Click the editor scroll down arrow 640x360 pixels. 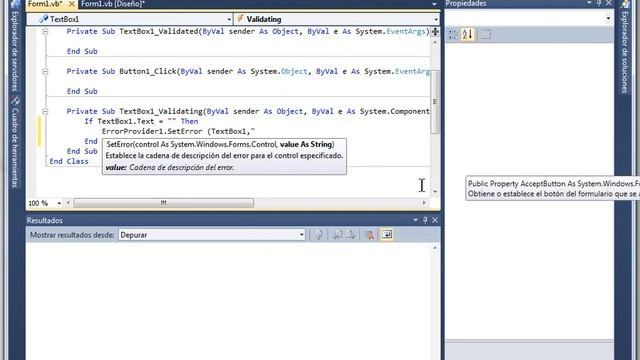pyautogui.click(x=435, y=192)
